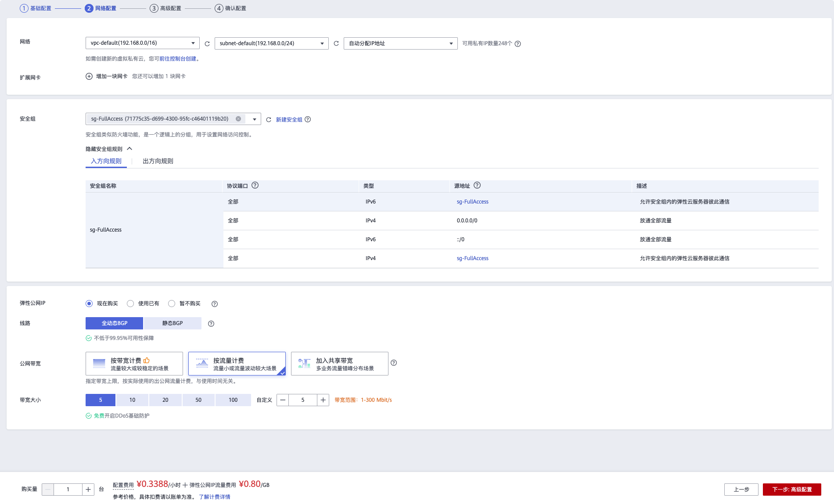The width and height of the screenshot is (834, 504).
Task: Select 按流量计费 billing option
Action: pyautogui.click(x=237, y=364)
